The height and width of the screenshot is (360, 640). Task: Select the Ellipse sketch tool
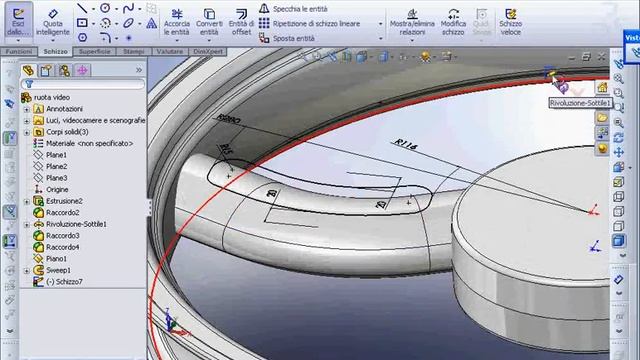click(129, 23)
